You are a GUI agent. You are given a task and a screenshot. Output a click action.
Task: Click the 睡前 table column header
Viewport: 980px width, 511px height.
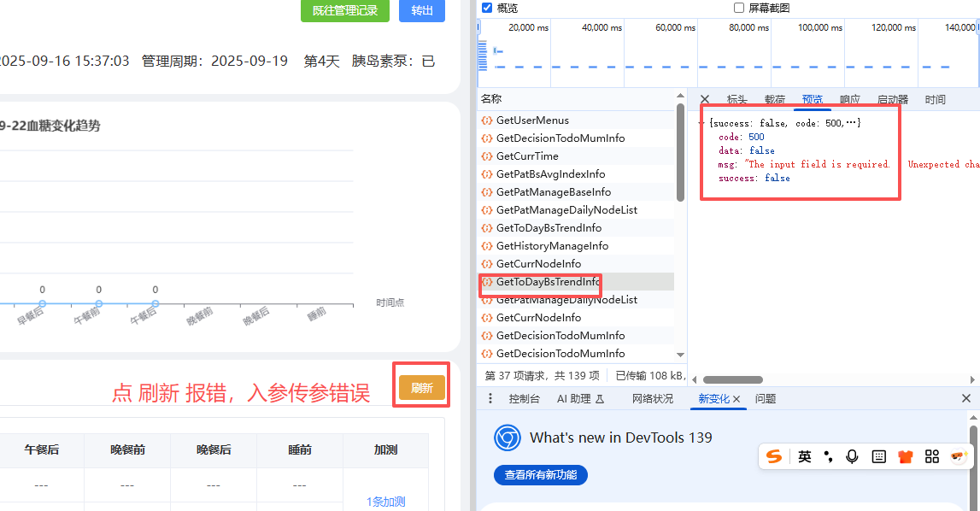click(299, 449)
